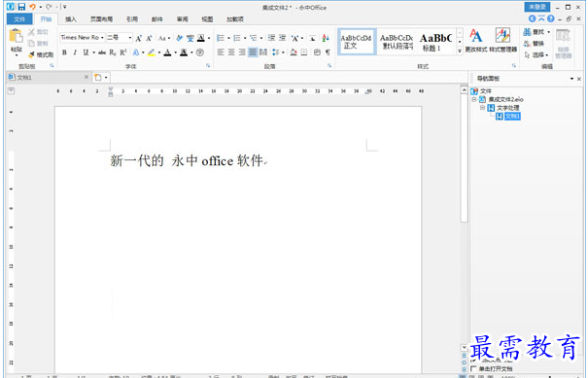588x378 pixels.
Task: Align paragraph to the left
Action: (x=221, y=52)
